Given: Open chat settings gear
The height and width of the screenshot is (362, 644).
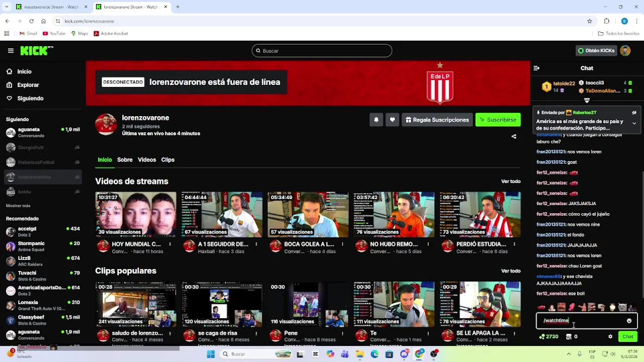Looking at the screenshot, I should point(610,337).
